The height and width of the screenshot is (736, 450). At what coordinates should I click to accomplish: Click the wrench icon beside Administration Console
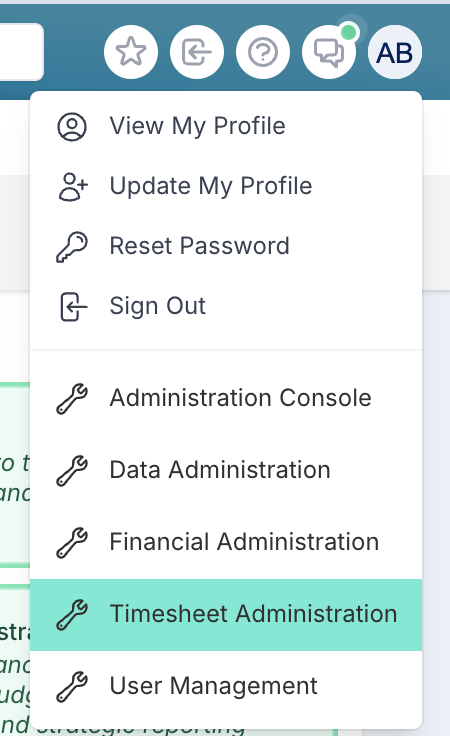(x=72, y=399)
